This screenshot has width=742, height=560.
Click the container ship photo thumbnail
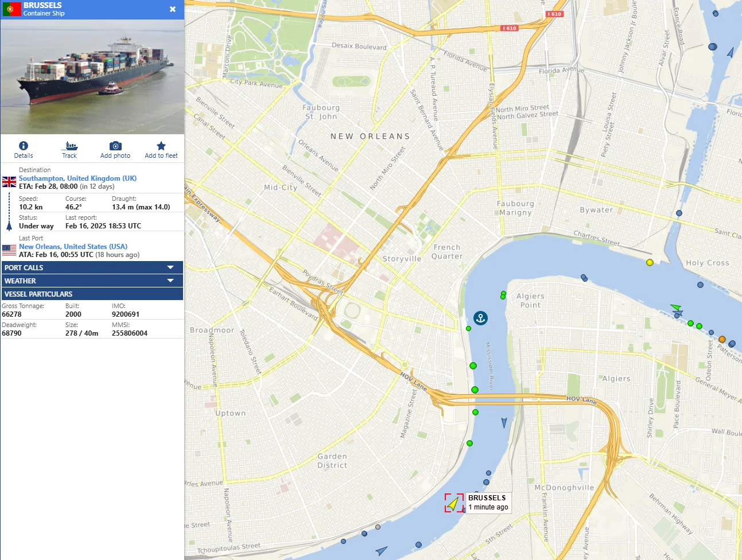[92, 77]
